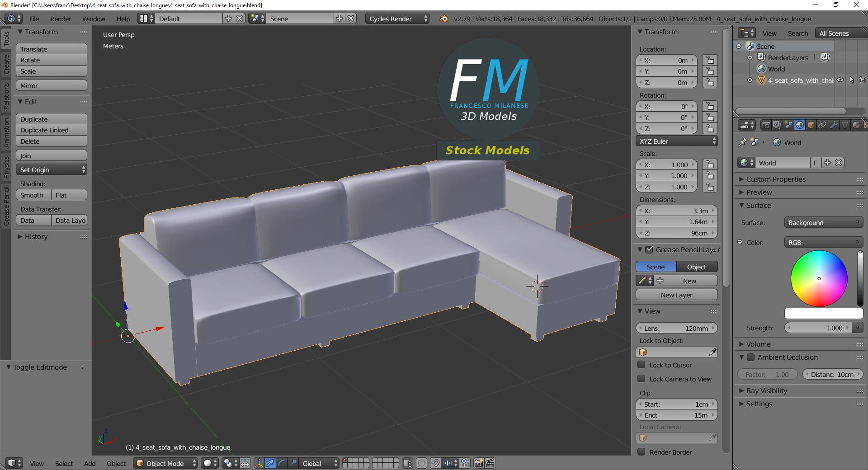Switch to the Create tool shelf tab
The image size is (868, 470).
(6, 64)
